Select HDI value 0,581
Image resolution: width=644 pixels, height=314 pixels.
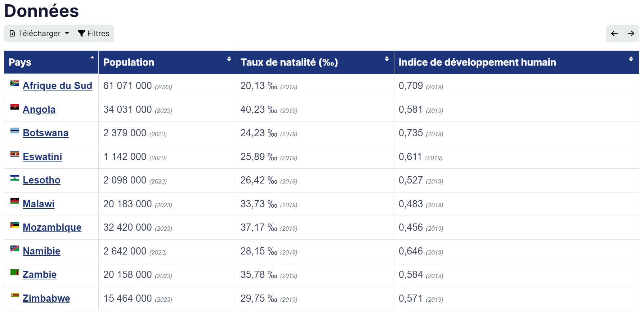pos(411,110)
